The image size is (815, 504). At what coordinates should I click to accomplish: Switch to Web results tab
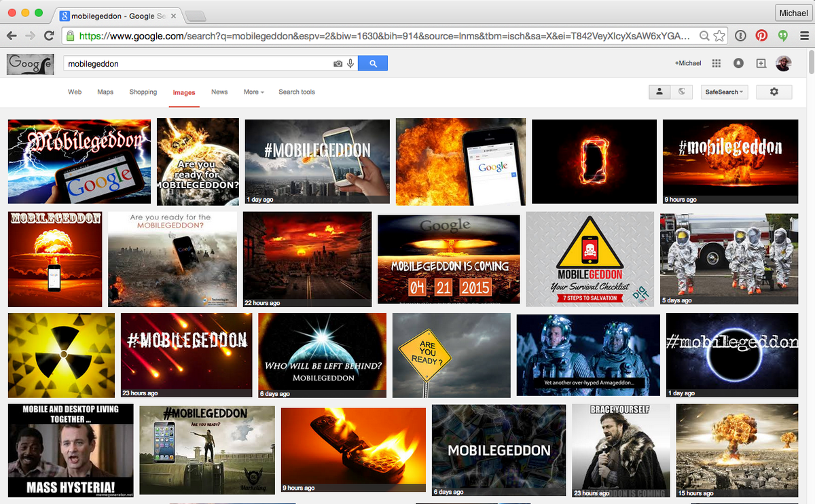(x=75, y=92)
